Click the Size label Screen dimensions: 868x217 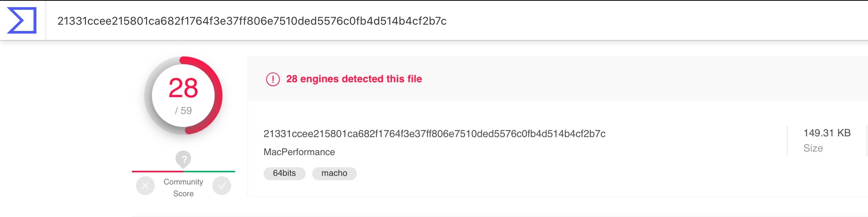pyautogui.click(x=813, y=148)
